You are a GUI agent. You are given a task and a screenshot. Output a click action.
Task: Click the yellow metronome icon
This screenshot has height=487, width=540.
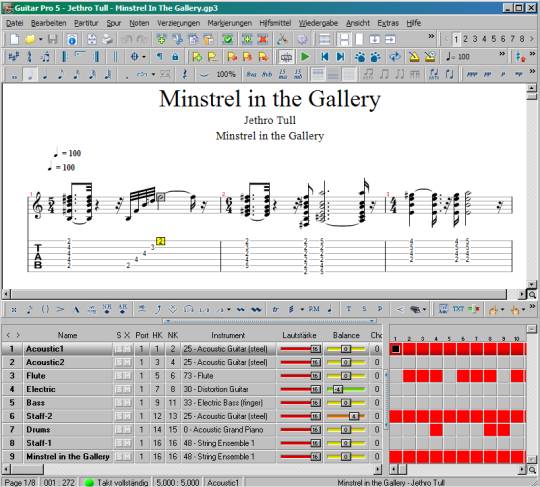click(x=414, y=57)
